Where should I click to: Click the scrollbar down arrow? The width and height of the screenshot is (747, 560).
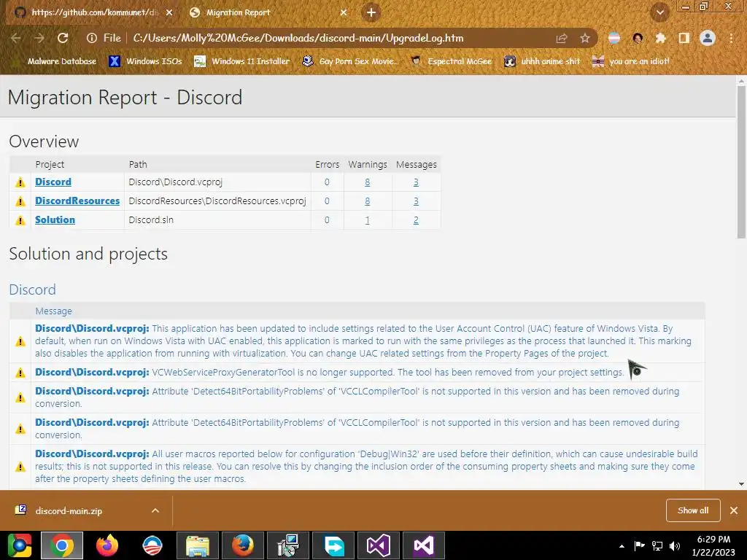(741, 484)
